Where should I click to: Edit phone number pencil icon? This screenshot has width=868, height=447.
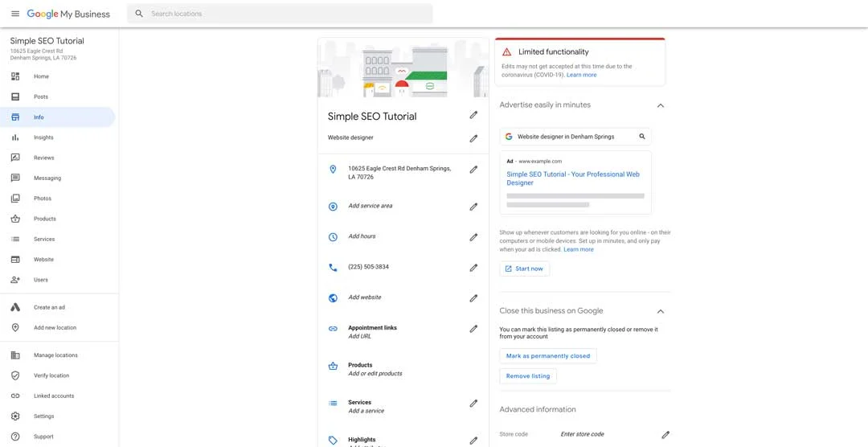473,268
